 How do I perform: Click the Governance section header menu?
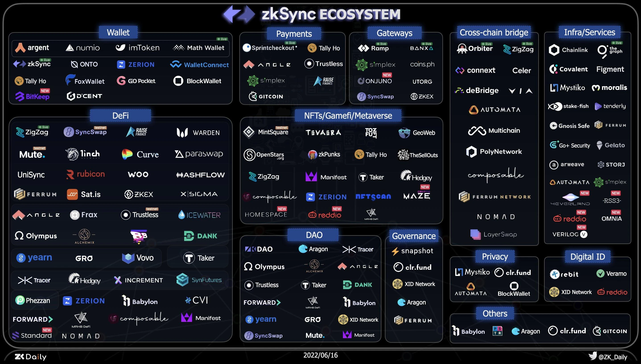[414, 235]
